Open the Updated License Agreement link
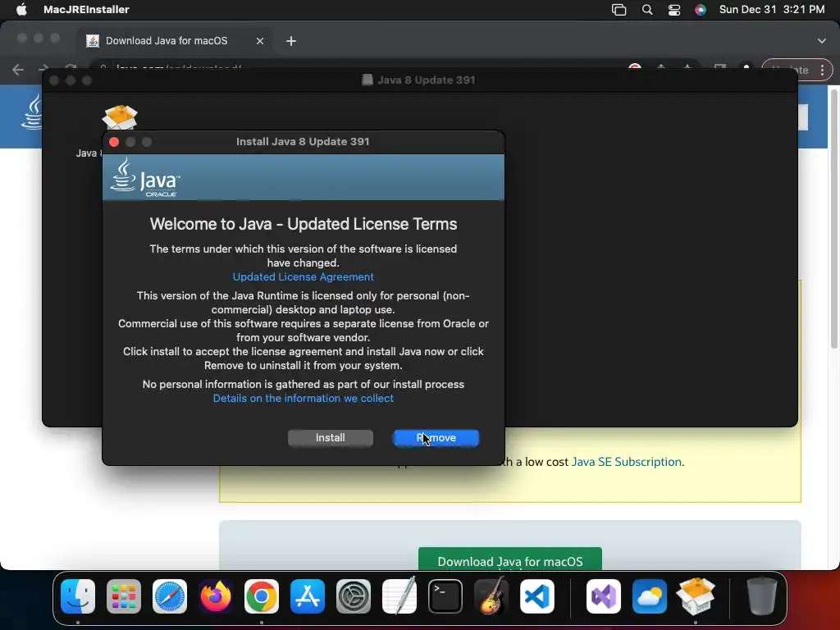 coord(304,277)
